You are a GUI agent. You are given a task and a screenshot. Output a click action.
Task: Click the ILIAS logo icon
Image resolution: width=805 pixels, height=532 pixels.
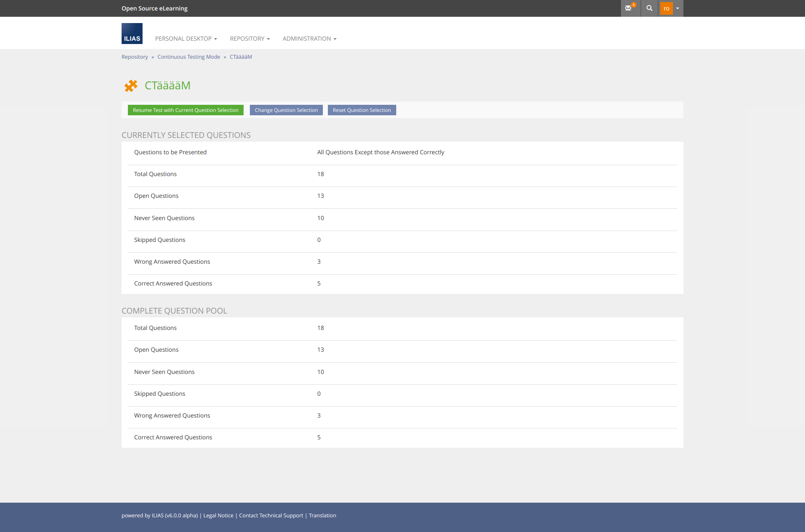pos(132,34)
